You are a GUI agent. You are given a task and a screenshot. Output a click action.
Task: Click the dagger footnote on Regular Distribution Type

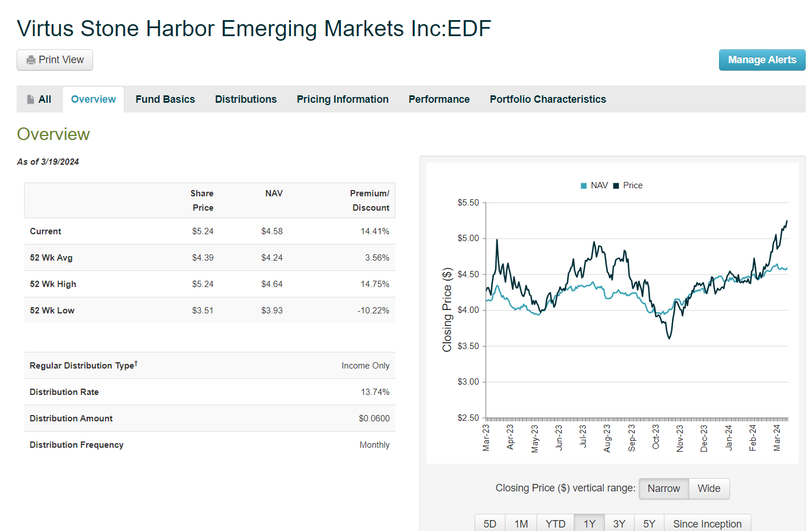tap(136, 363)
